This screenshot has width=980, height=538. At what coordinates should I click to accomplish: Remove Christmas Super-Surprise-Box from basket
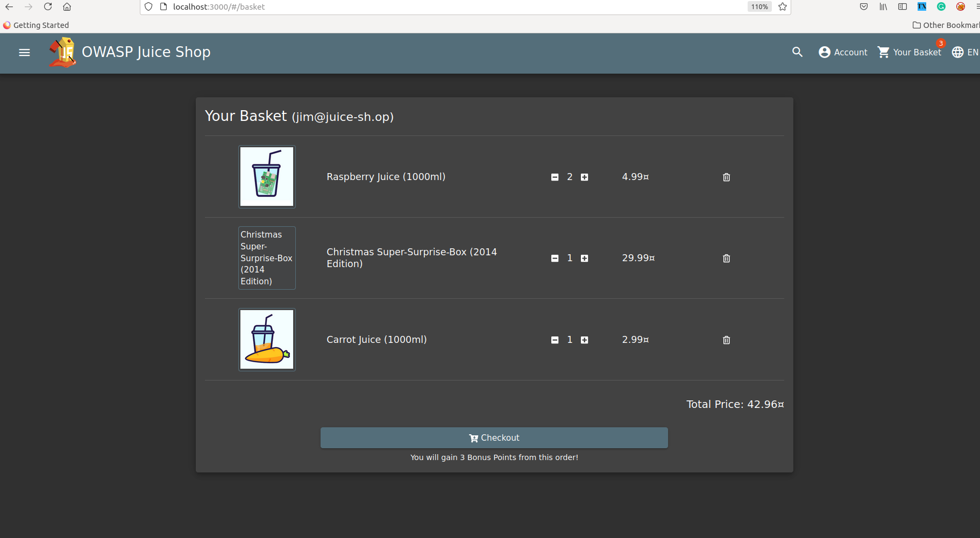pos(726,259)
